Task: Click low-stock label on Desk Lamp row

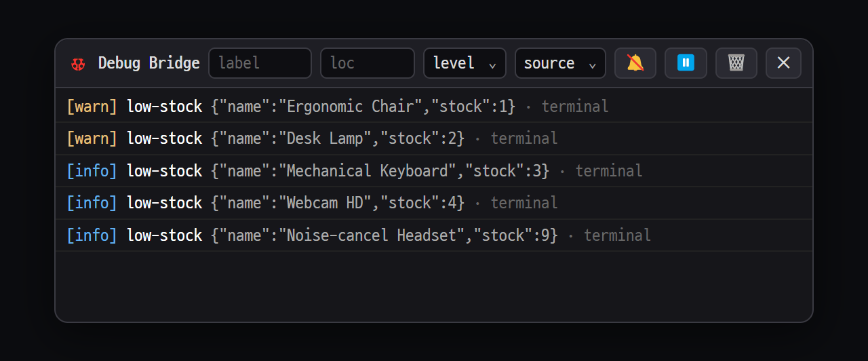Action: click(x=165, y=138)
